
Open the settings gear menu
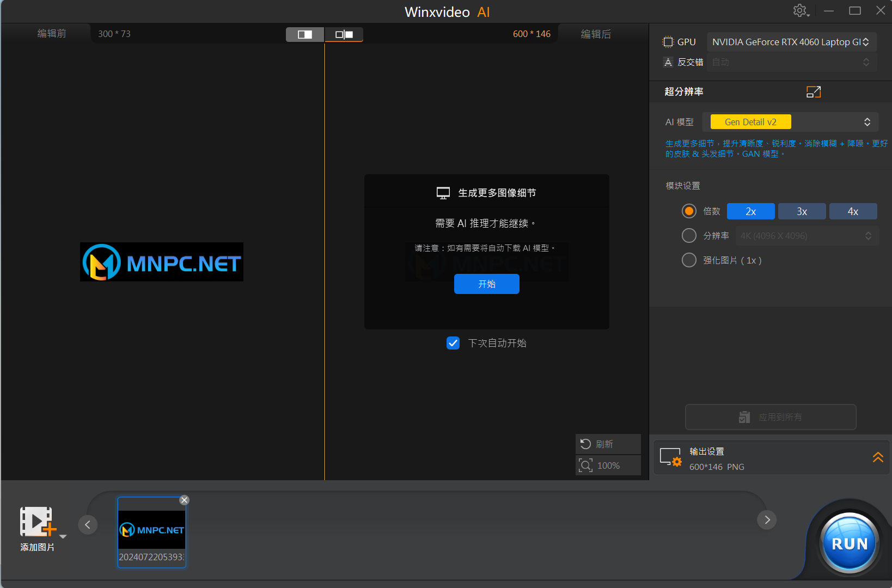pos(801,10)
